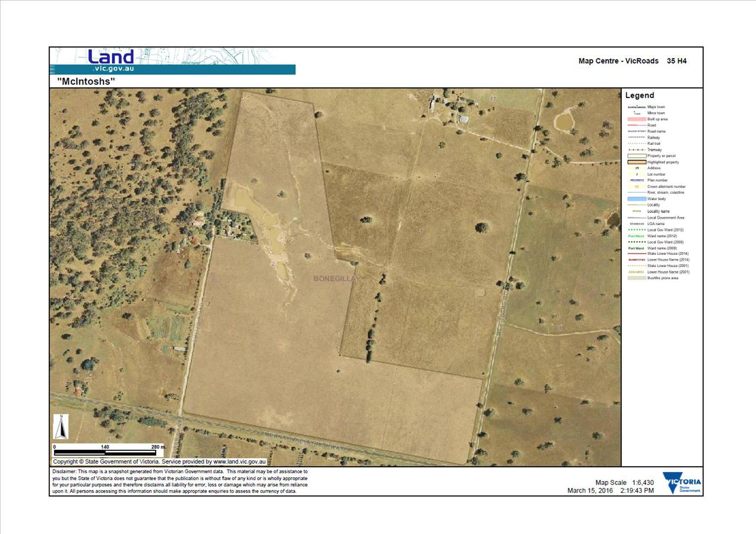
Task: Click the Victoria State Government logo
Action: click(x=681, y=483)
